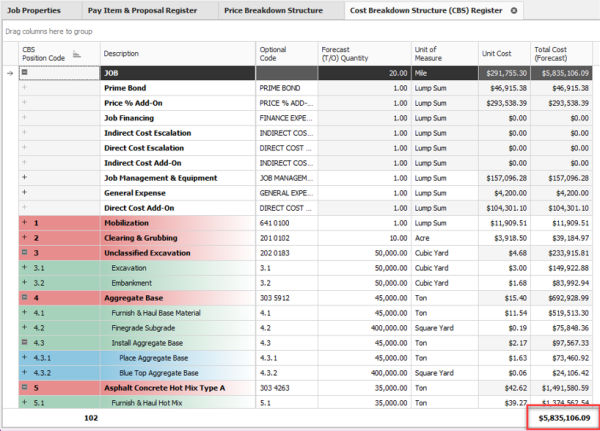Click the Total Cost (Forecast) column header
This screenshot has width=600, height=431.
click(563, 53)
